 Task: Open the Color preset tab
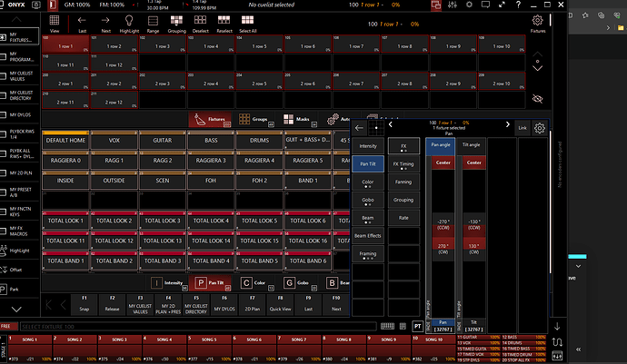[257, 283]
